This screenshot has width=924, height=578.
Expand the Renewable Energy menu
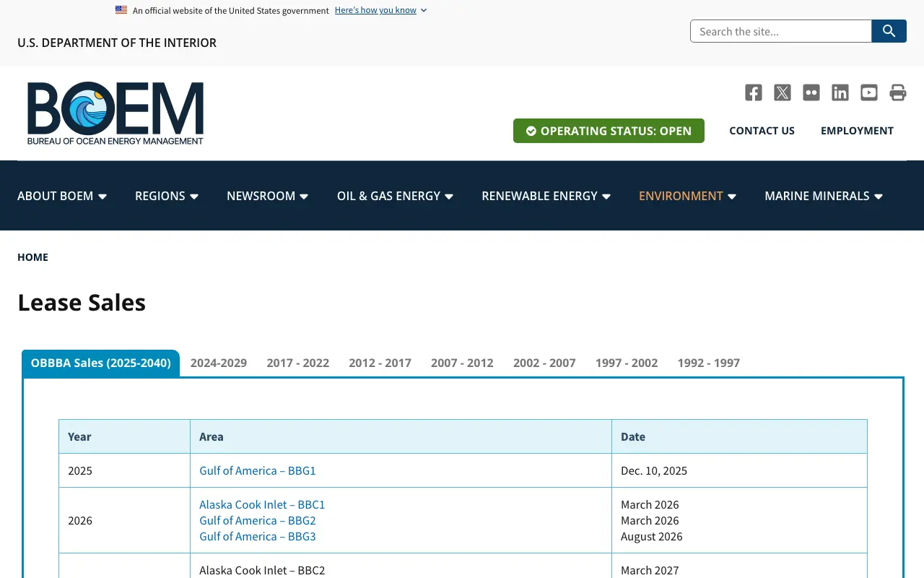pos(546,196)
